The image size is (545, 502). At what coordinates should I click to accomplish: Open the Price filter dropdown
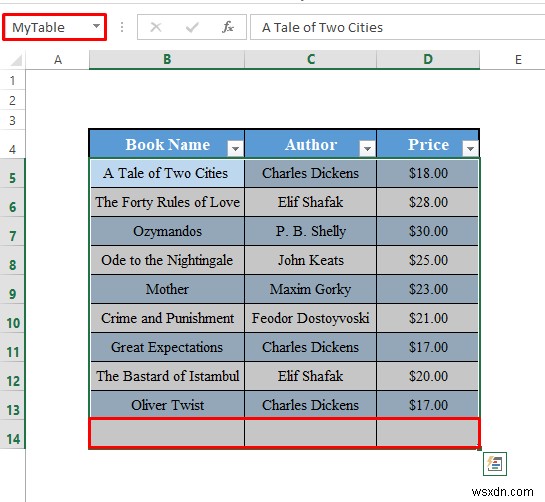coord(470,149)
